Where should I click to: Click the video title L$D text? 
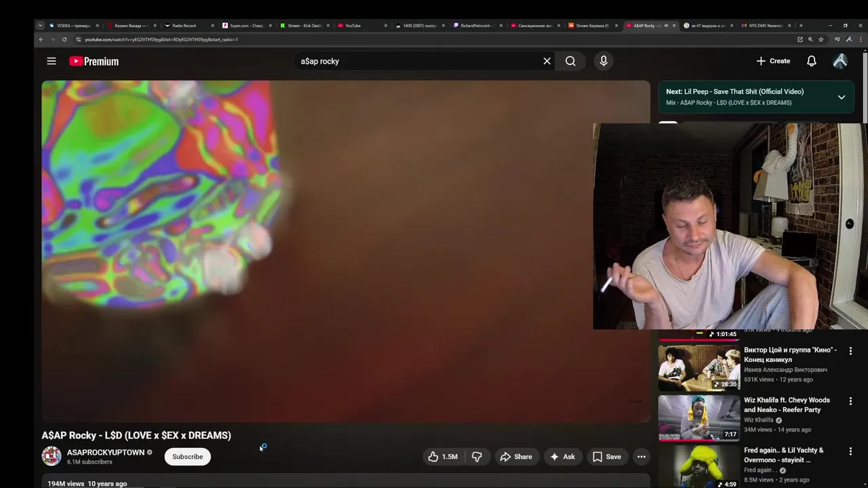pos(136,435)
